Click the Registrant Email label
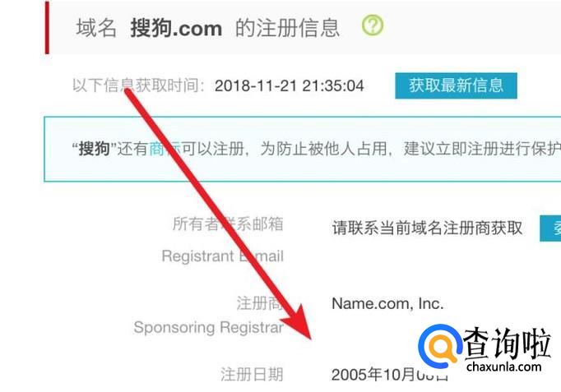 [223, 256]
